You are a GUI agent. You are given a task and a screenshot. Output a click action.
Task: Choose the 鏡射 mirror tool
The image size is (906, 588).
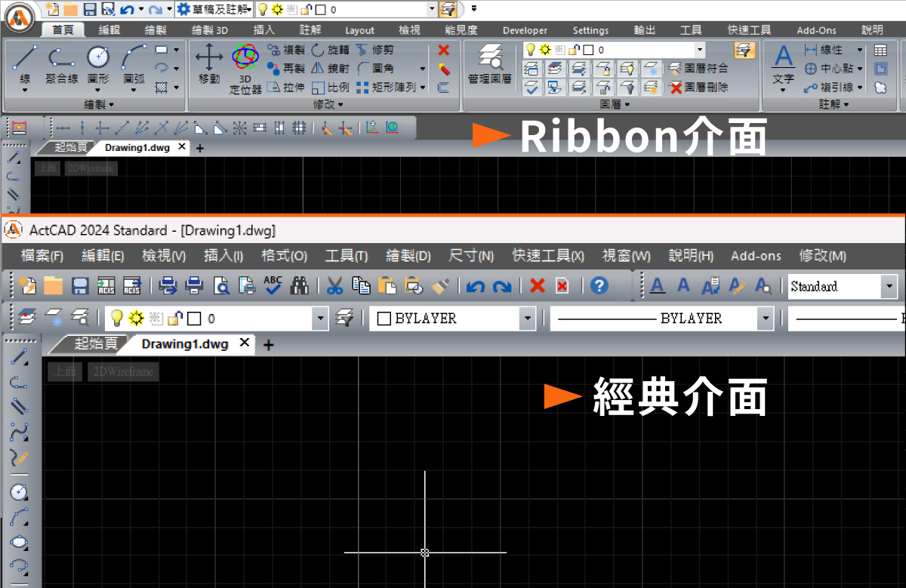[x=330, y=69]
